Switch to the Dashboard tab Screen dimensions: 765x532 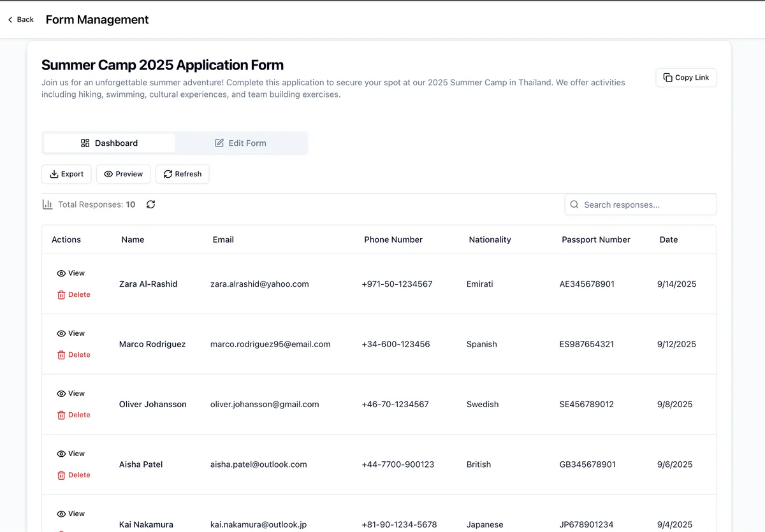109,143
